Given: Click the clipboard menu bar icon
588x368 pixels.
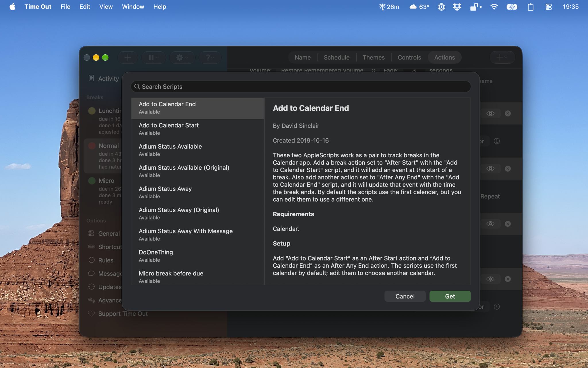Looking at the screenshot, I should pyautogui.click(x=531, y=7).
